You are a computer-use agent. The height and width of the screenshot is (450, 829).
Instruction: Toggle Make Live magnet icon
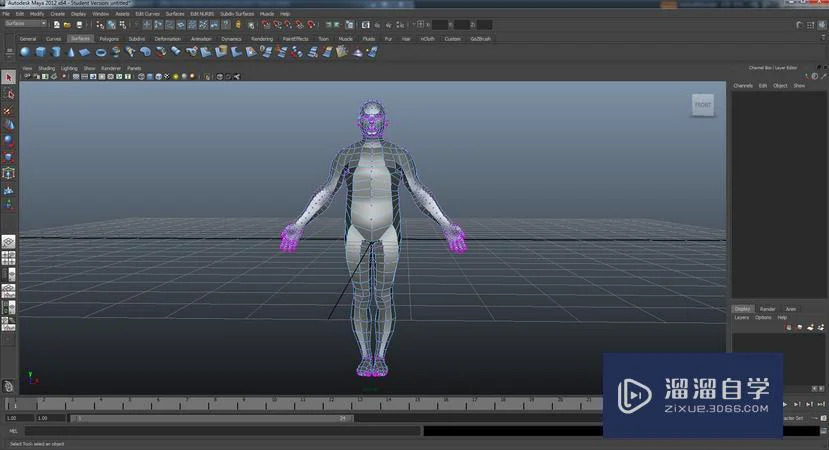[311, 25]
